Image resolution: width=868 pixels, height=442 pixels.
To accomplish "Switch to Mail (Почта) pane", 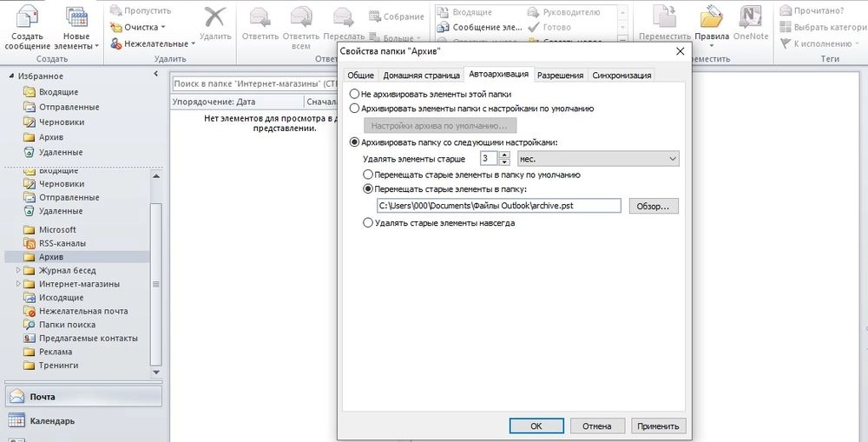I will click(x=83, y=397).
